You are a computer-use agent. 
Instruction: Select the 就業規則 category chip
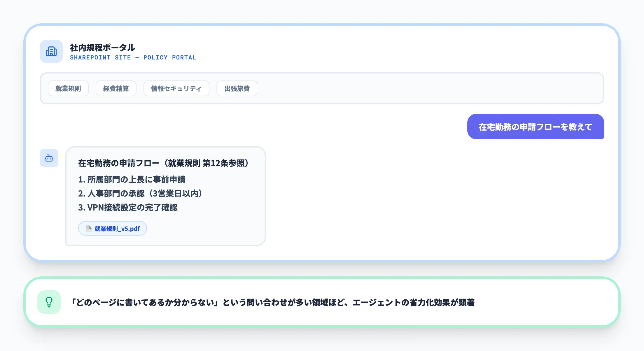click(x=68, y=88)
